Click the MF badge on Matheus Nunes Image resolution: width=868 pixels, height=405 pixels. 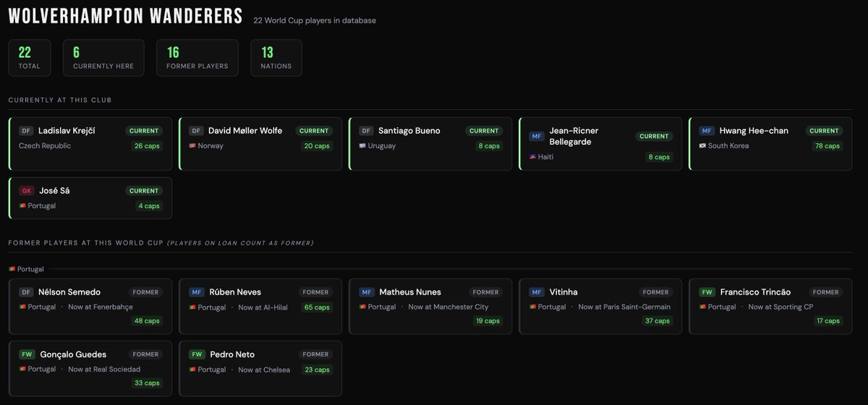point(367,292)
